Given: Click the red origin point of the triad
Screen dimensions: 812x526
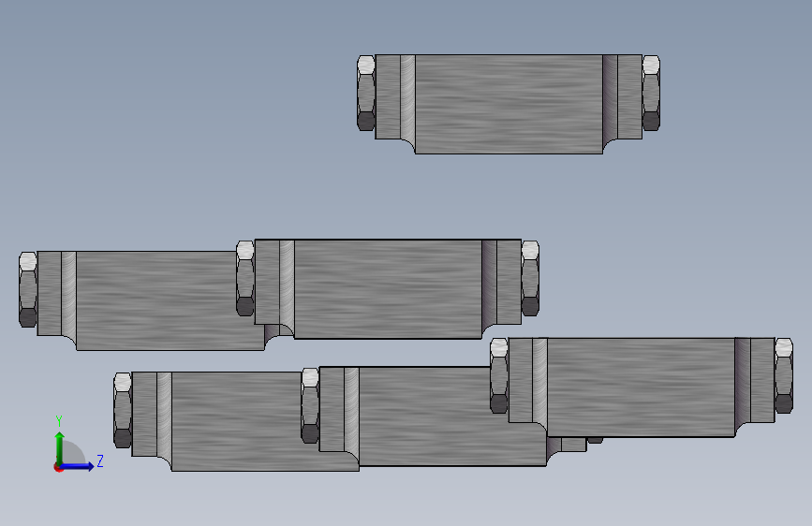Looking at the screenshot, I should click(x=58, y=467).
